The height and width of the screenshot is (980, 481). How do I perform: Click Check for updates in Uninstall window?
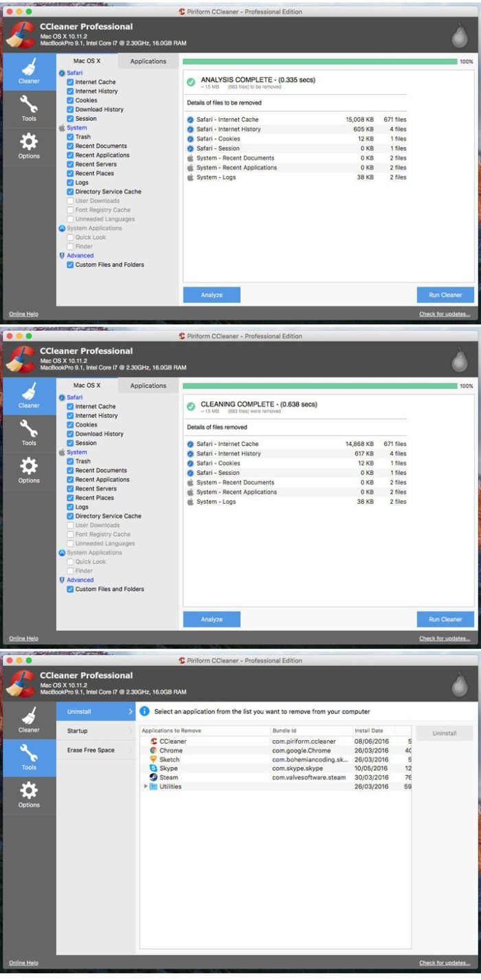coord(445,963)
